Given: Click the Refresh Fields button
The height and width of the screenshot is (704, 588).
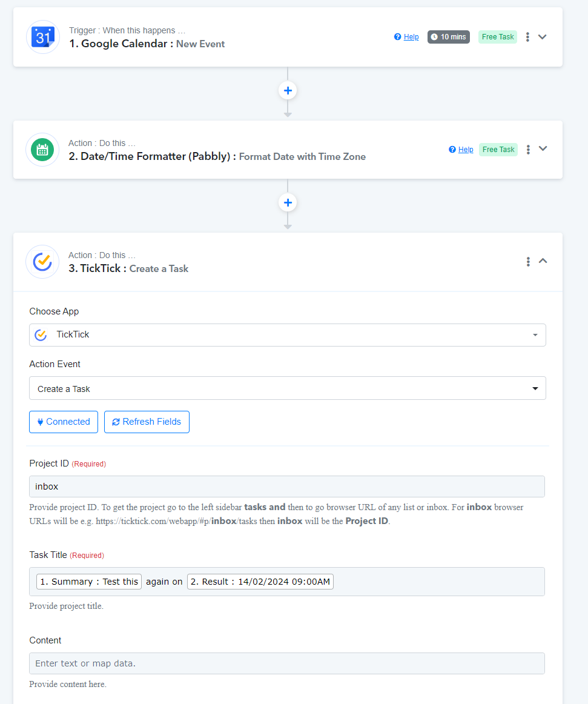Looking at the screenshot, I should click(x=147, y=422).
